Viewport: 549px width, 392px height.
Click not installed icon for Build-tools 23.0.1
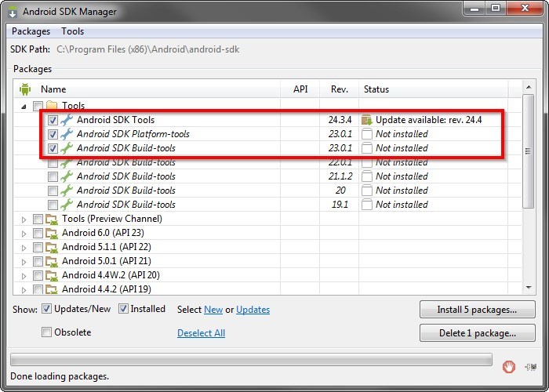pyautogui.click(x=366, y=148)
